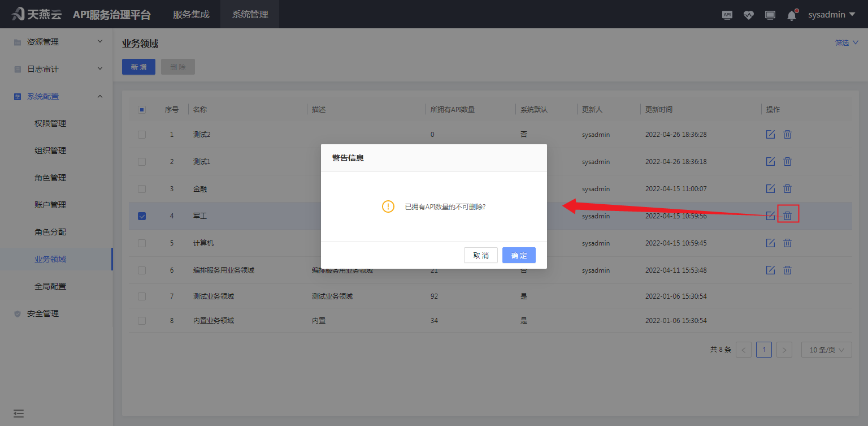Click the 确定 confirm button in dialog

(x=518, y=255)
